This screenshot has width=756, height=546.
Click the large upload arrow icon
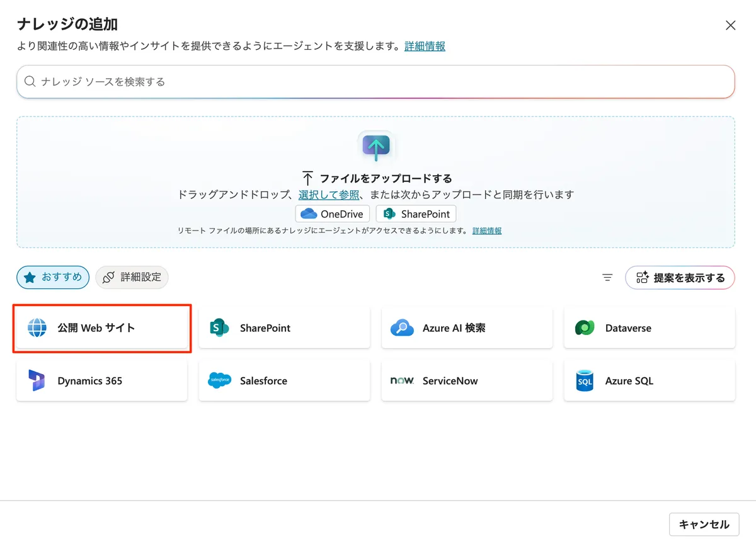pyautogui.click(x=376, y=146)
